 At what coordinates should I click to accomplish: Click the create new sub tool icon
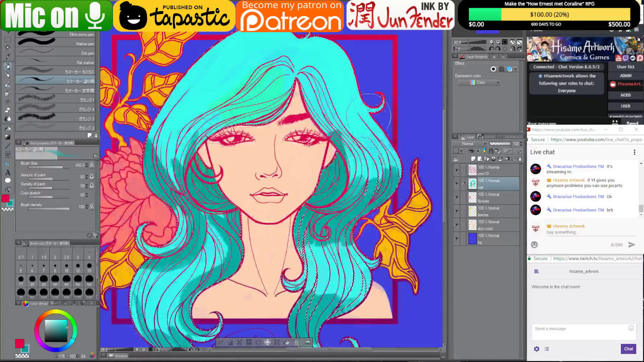90,135
